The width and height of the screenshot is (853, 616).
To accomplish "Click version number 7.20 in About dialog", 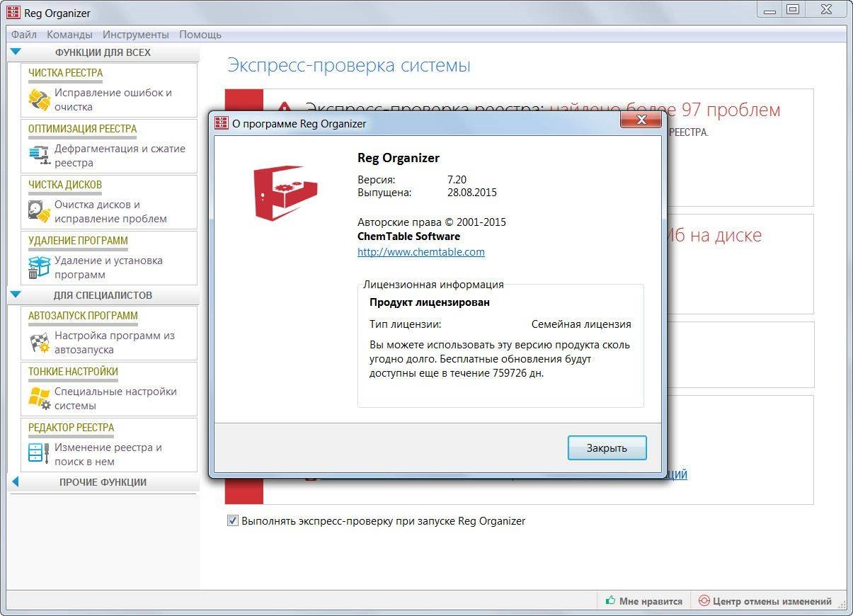I will (x=457, y=180).
